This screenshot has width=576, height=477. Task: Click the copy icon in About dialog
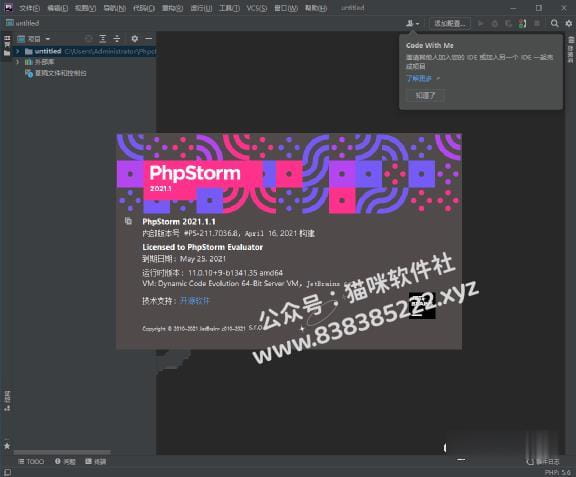point(128,221)
